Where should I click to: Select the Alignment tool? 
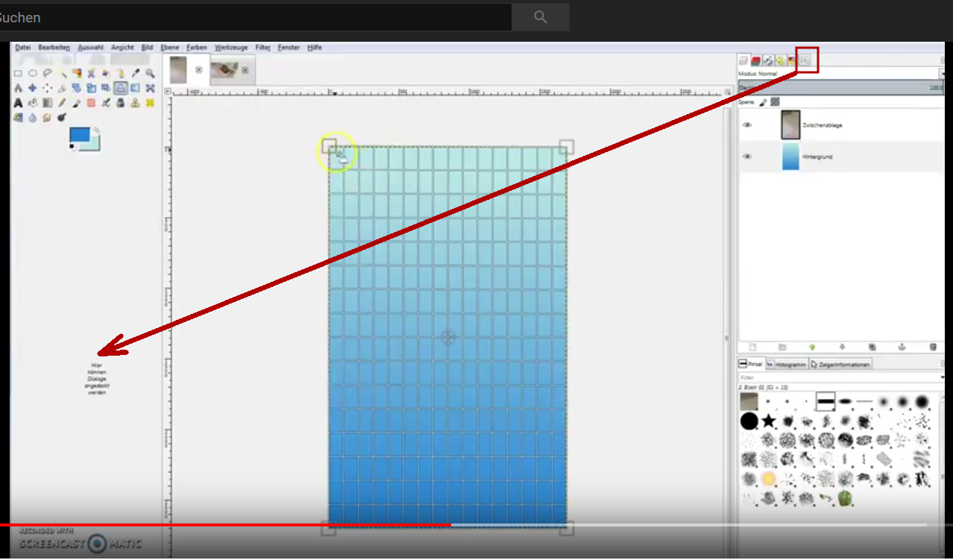47,88
